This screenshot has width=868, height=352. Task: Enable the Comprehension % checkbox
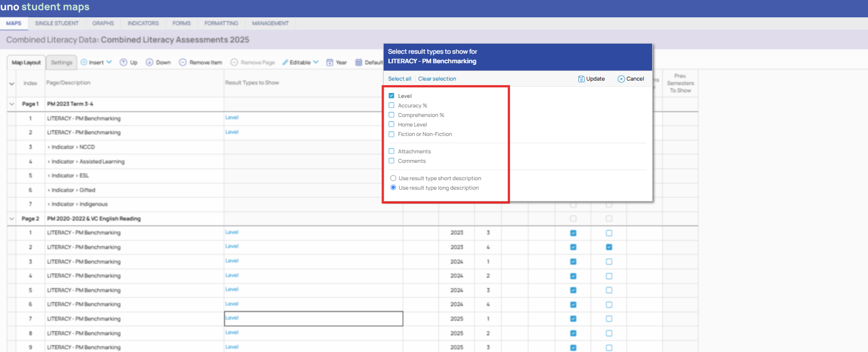391,115
